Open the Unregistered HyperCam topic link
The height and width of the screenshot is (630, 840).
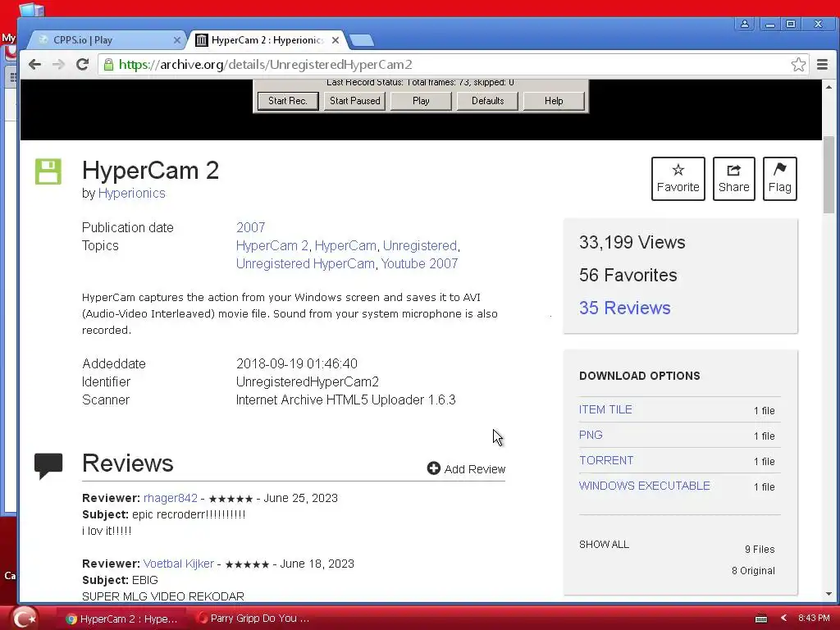coord(305,264)
